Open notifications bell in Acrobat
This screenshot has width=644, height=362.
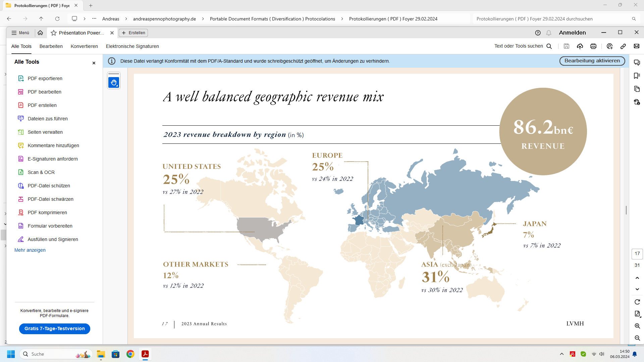pos(549,33)
